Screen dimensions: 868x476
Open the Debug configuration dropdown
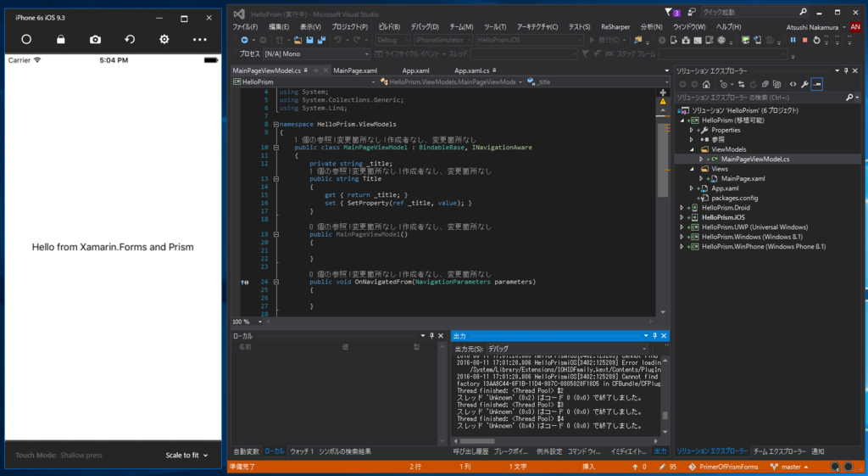coord(392,40)
